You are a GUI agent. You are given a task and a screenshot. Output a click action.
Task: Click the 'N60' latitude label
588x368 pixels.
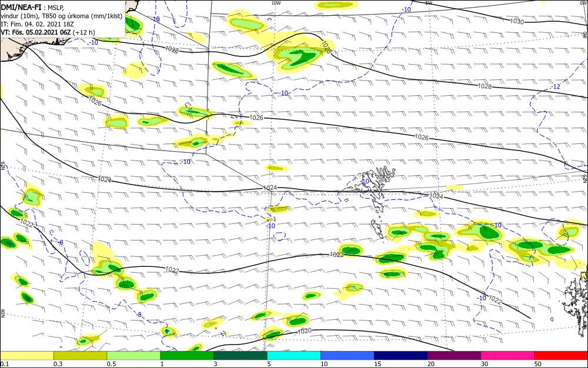pyautogui.click(x=2, y=313)
